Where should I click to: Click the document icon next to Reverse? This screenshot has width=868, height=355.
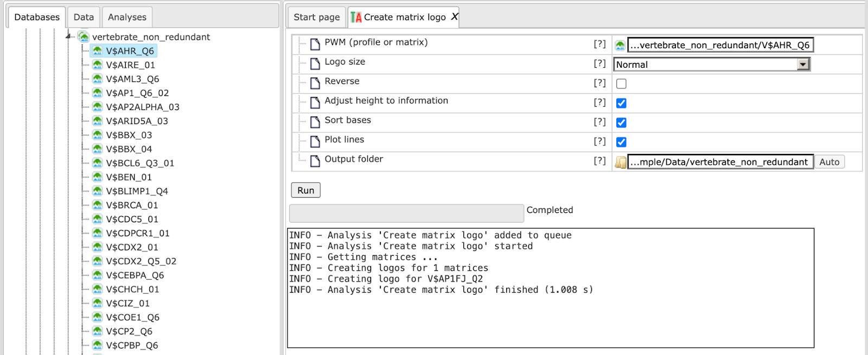[x=315, y=83]
